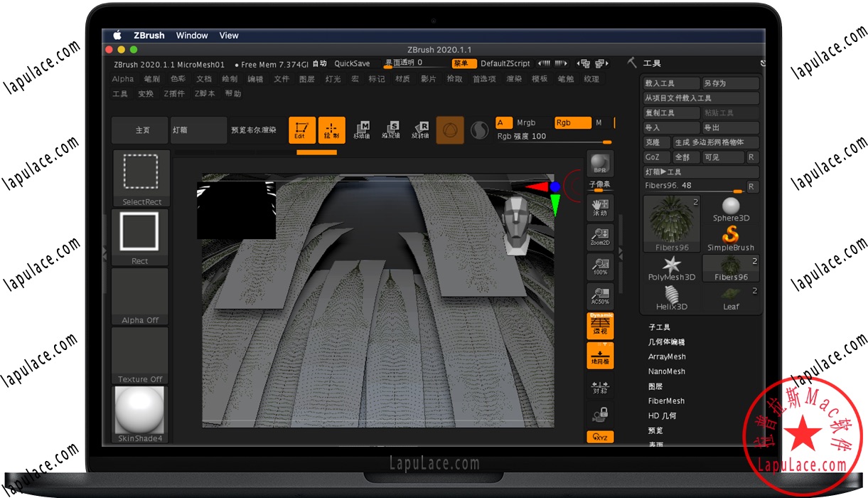The width and height of the screenshot is (868, 498).
Task: Open the Alpha Off picker
Action: point(140,297)
